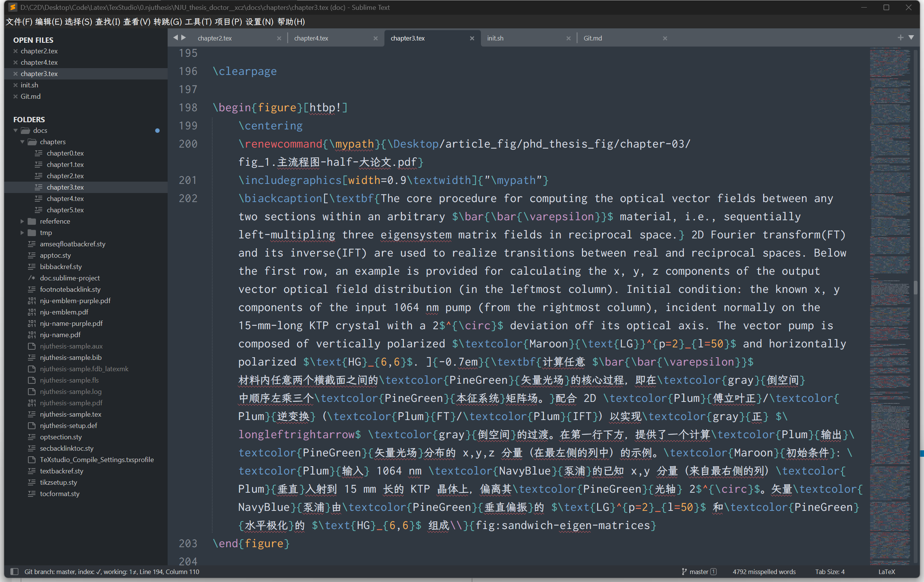The image size is (924, 582).
Task: Switch to the chapter2.tex tab
Action: 215,38
